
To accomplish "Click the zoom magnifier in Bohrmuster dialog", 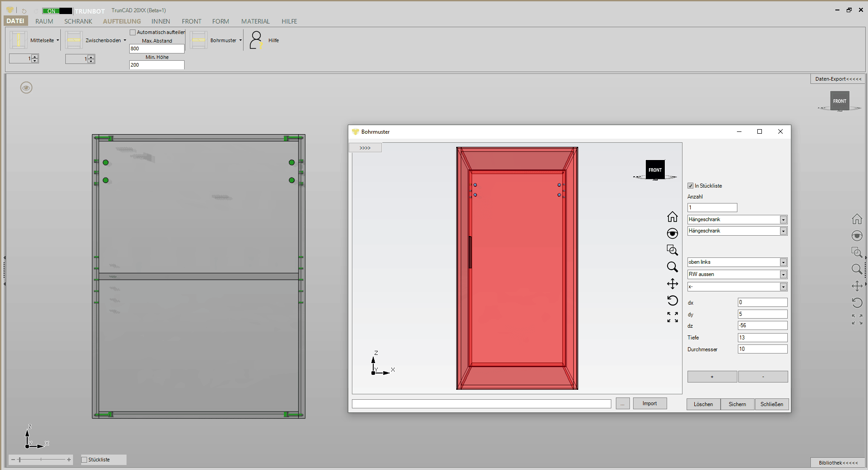I will coord(672,267).
